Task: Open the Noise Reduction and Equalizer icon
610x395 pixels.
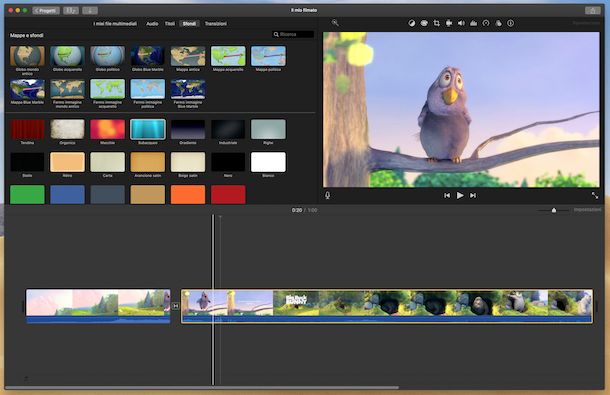Action: [x=473, y=23]
